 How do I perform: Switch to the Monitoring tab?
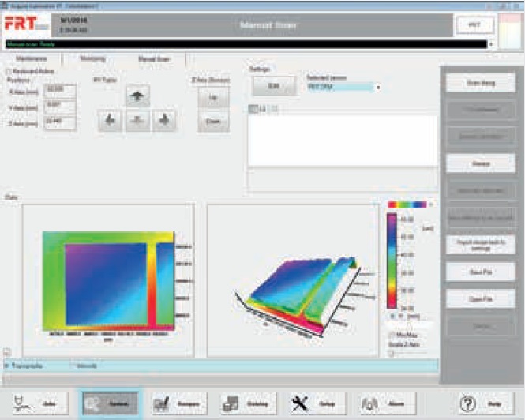coord(92,58)
